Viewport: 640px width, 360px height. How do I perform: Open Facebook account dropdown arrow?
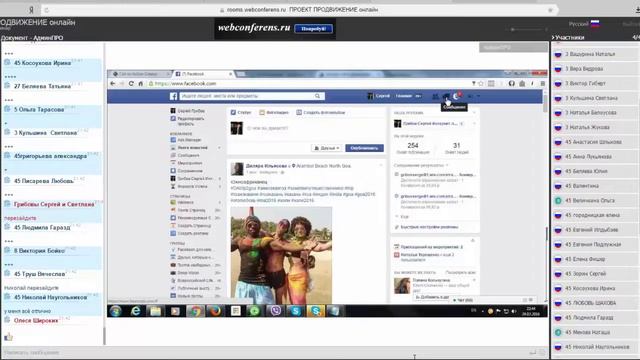[x=478, y=96]
